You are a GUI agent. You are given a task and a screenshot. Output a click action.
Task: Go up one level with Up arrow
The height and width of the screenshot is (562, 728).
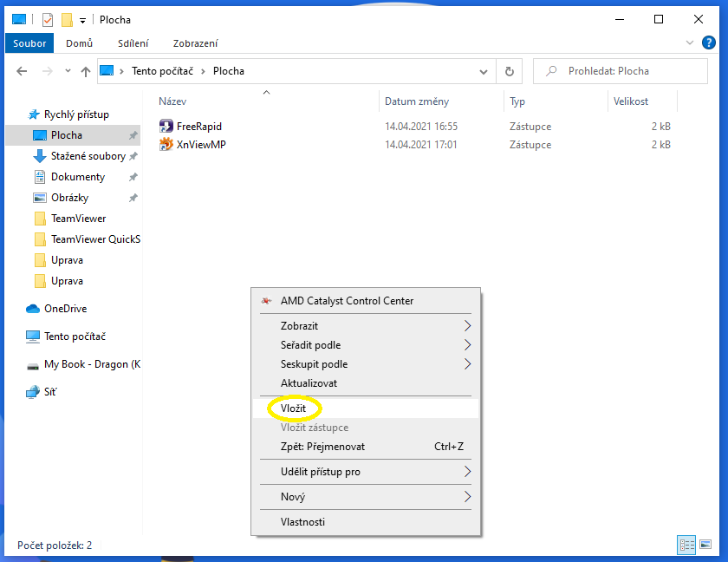point(86,71)
